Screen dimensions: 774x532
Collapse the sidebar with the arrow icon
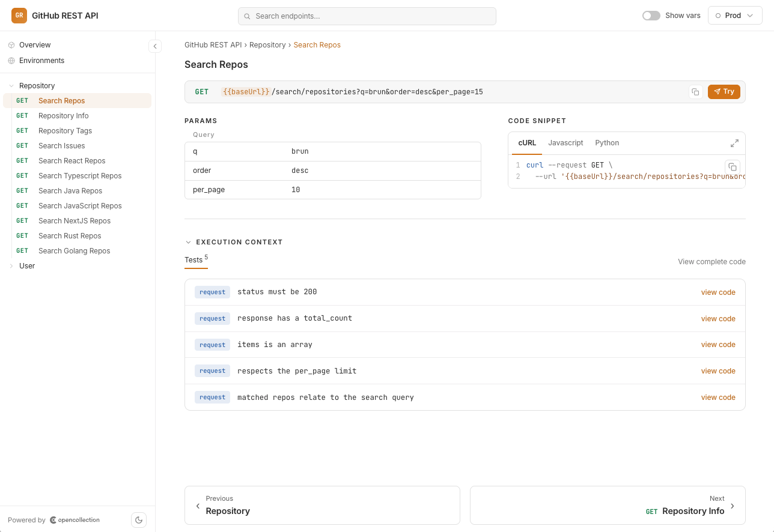pyautogui.click(x=155, y=46)
